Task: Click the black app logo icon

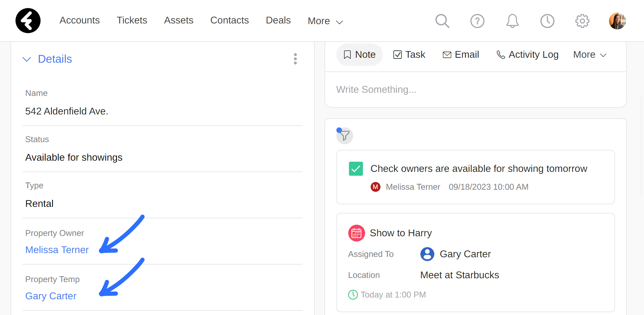Action: point(28,21)
